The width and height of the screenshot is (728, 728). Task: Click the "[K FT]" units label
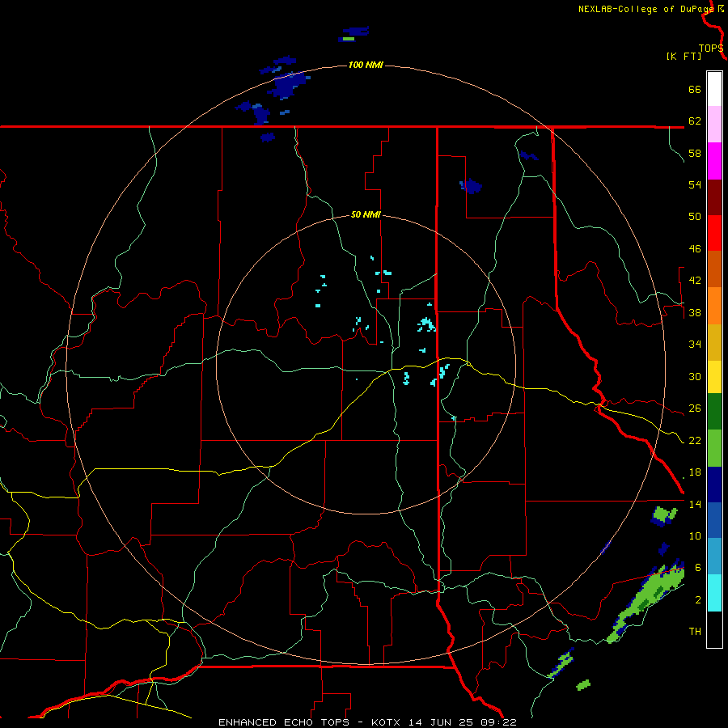tap(684, 56)
